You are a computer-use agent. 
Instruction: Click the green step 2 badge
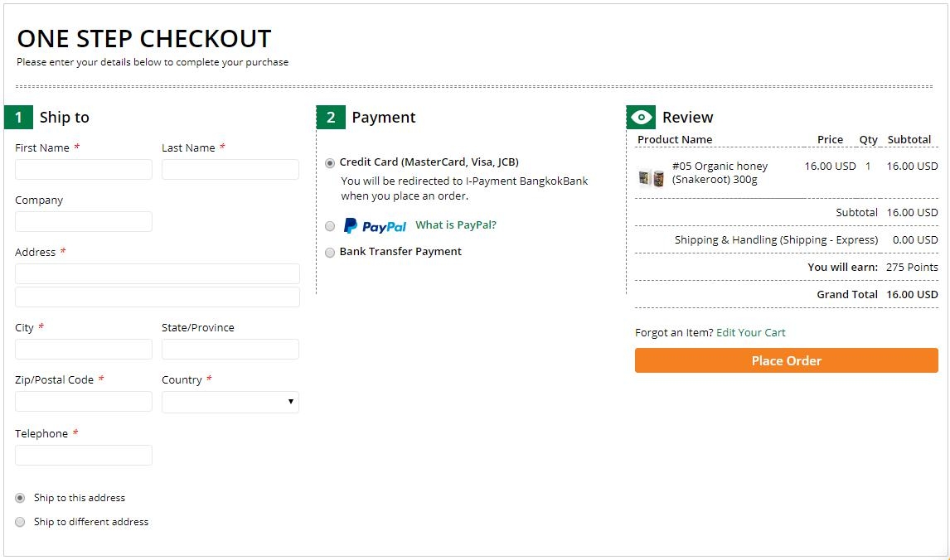331,118
